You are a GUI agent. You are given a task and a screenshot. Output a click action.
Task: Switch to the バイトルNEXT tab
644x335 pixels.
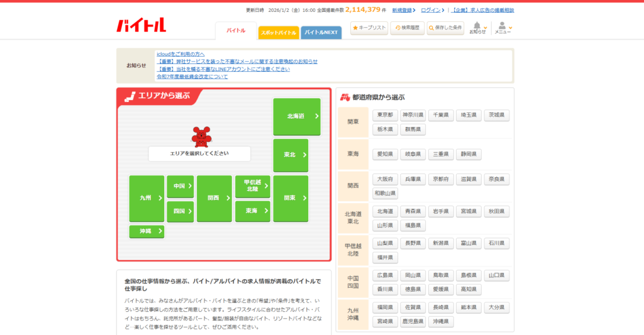click(321, 32)
